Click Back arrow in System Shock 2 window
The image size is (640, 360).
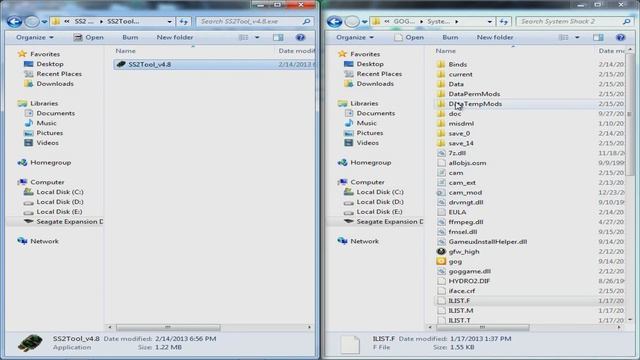[x=334, y=21]
